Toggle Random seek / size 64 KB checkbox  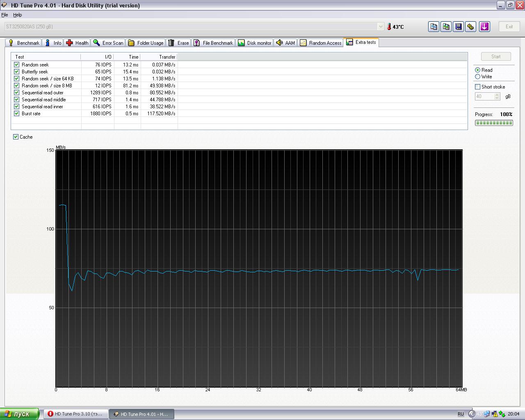pos(16,79)
